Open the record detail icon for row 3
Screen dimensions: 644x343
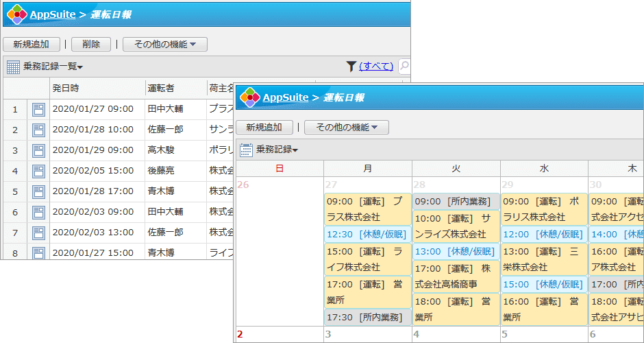coord(38,150)
